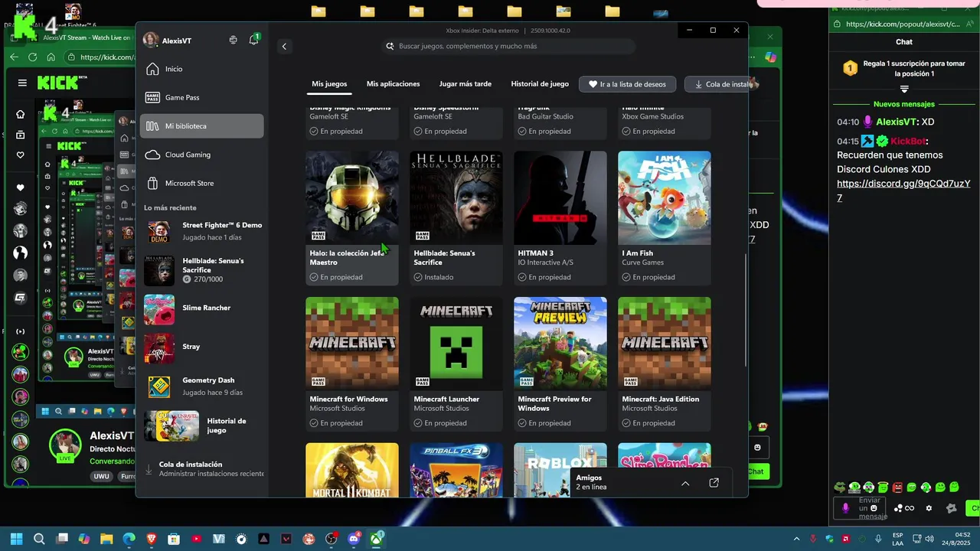
Task: Go back with Xbox back arrow
Action: (284, 47)
